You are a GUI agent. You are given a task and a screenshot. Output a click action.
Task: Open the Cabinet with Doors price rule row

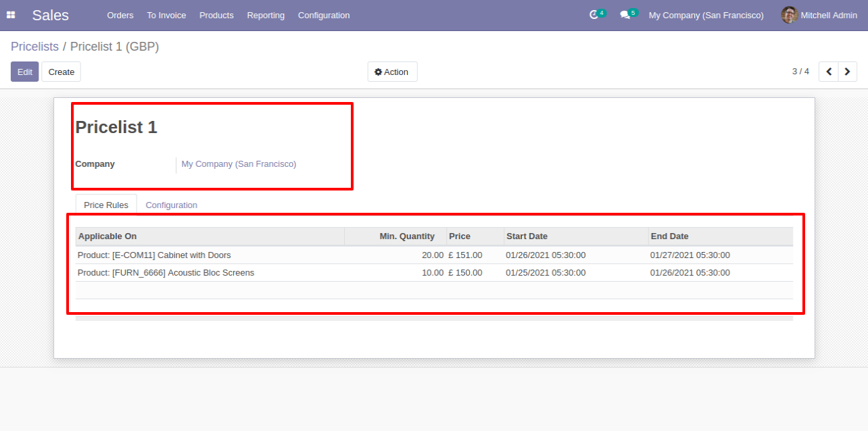[x=434, y=255]
